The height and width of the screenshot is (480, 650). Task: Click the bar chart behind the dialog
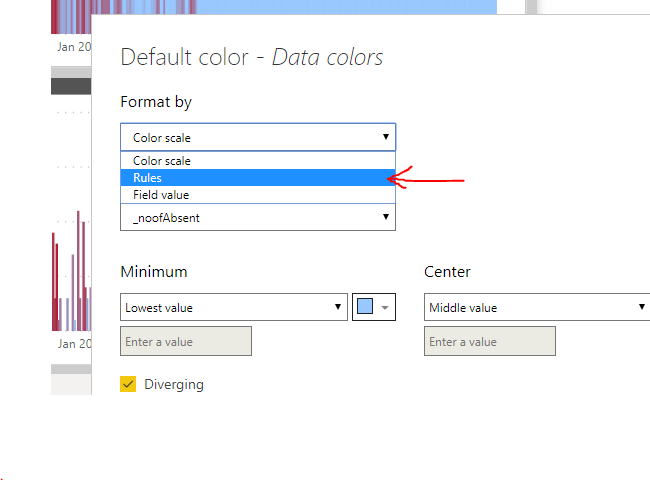71,272
